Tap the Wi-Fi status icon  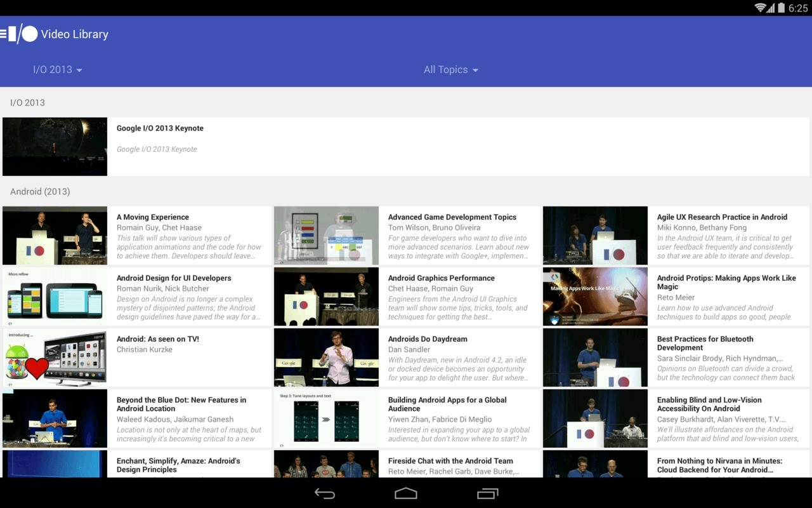(x=759, y=8)
